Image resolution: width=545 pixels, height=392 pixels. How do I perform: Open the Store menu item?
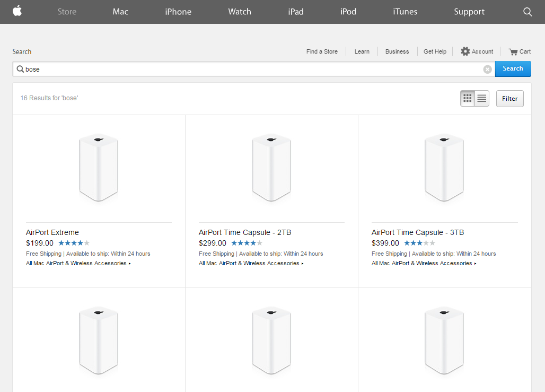67,12
